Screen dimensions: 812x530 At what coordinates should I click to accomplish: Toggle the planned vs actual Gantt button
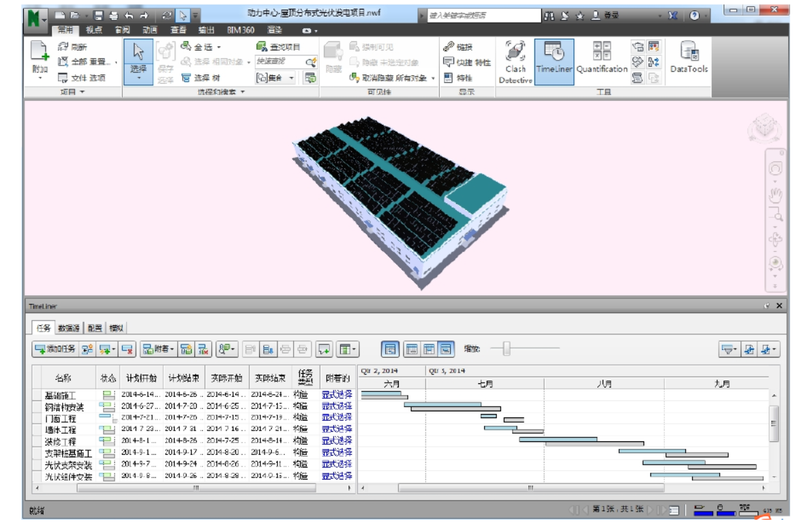coord(446,349)
